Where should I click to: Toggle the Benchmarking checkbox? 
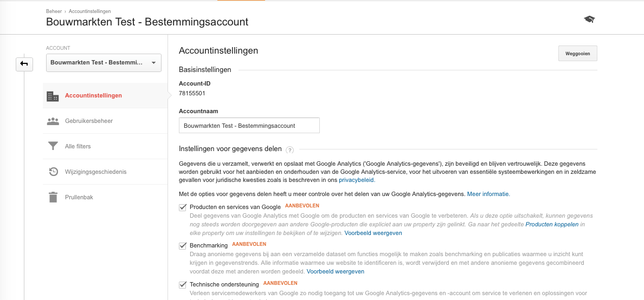pos(183,246)
